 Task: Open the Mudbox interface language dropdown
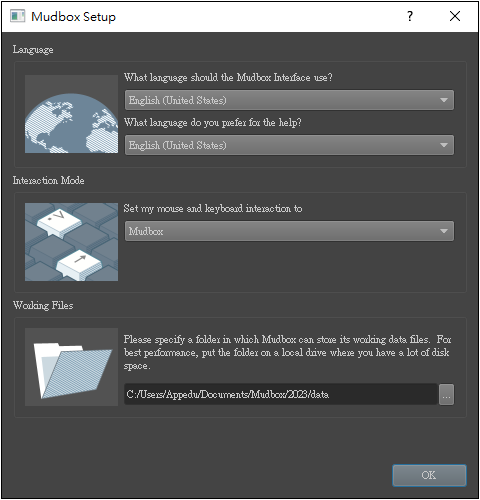(x=289, y=100)
